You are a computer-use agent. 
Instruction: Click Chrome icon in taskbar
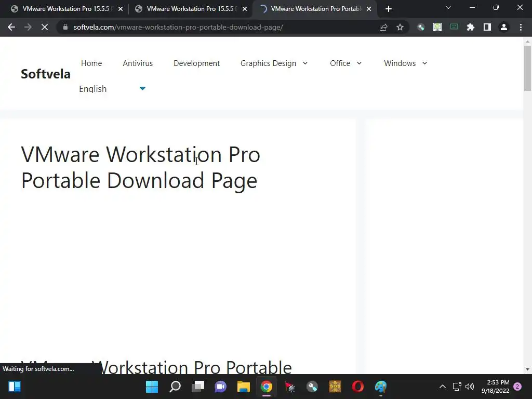click(x=267, y=387)
